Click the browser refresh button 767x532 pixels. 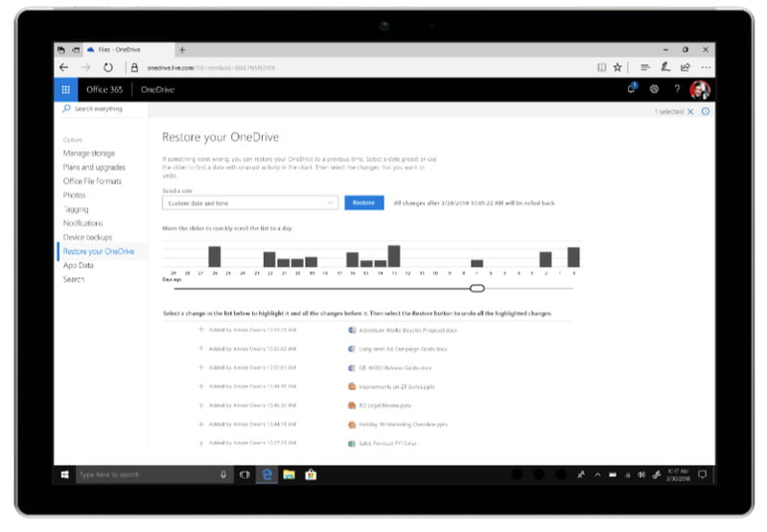tap(108, 67)
